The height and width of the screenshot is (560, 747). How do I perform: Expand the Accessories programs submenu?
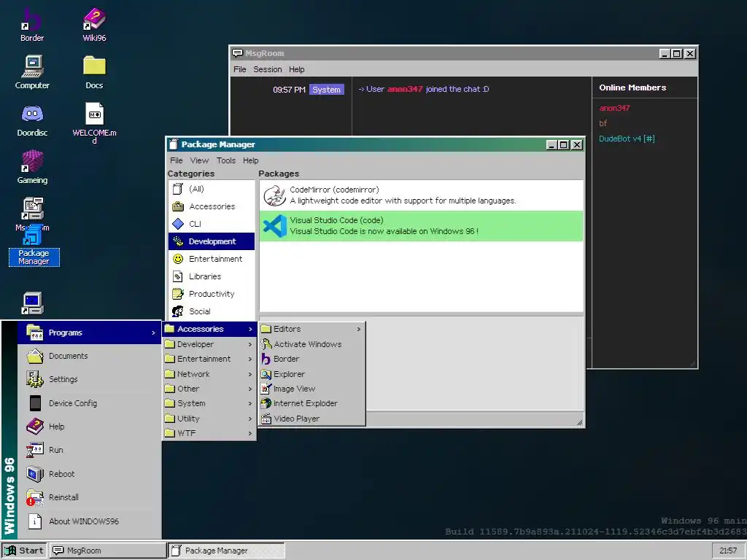[x=209, y=329]
